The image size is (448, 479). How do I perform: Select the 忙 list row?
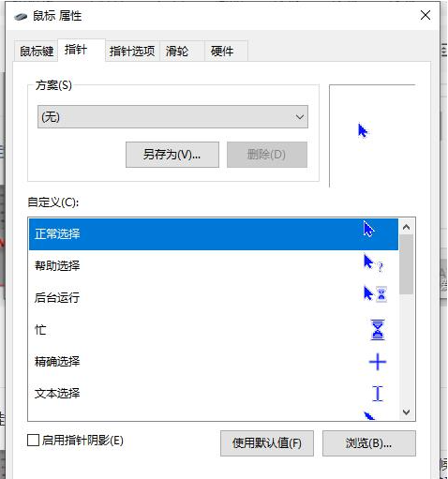214,330
